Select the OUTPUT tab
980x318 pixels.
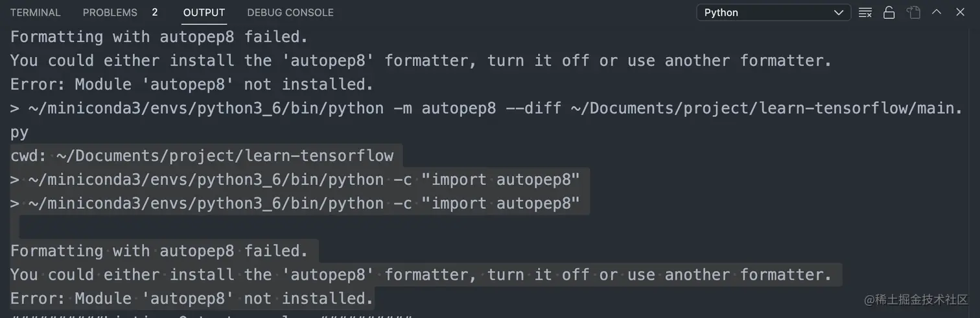pos(204,12)
